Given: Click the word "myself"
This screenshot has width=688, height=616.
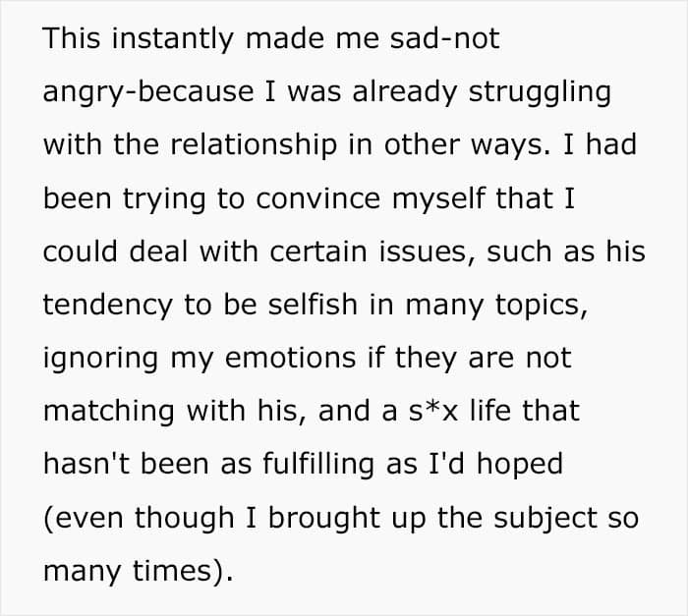Looking at the screenshot, I should pyautogui.click(x=437, y=198).
